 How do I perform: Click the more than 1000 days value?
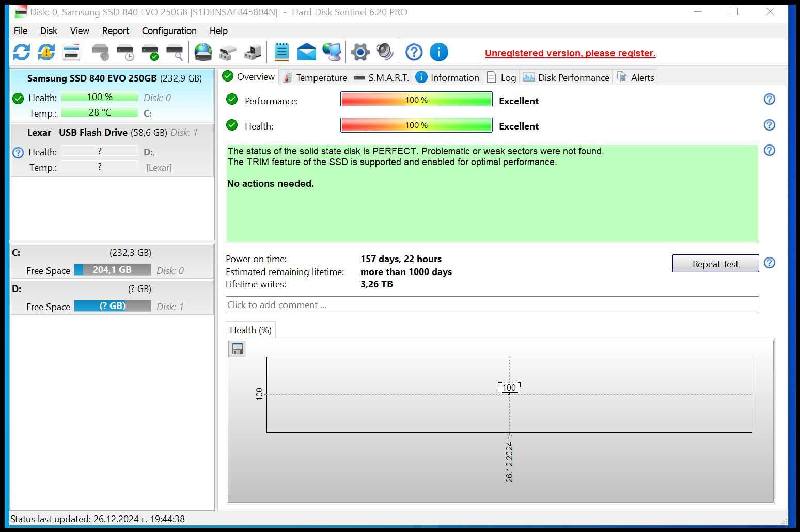(406, 272)
